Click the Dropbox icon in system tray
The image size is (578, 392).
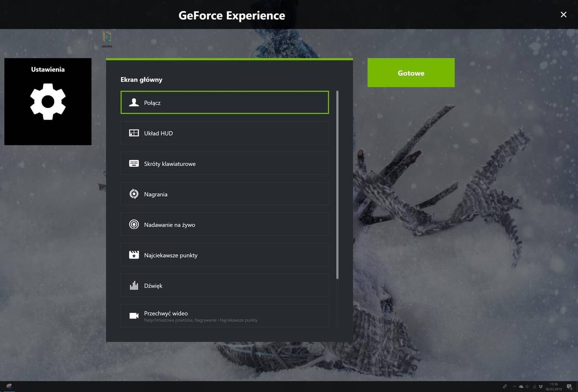point(540,387)
